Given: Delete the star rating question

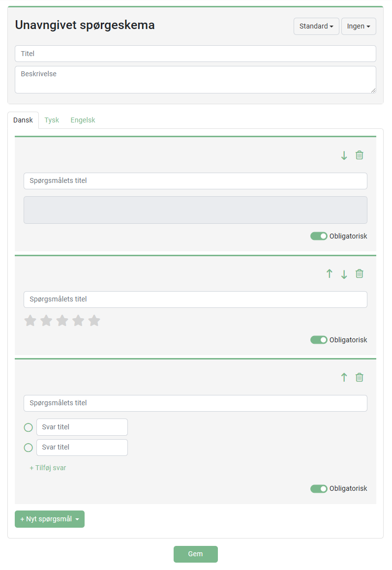Looking at the screenshot, I should point(360,274).
